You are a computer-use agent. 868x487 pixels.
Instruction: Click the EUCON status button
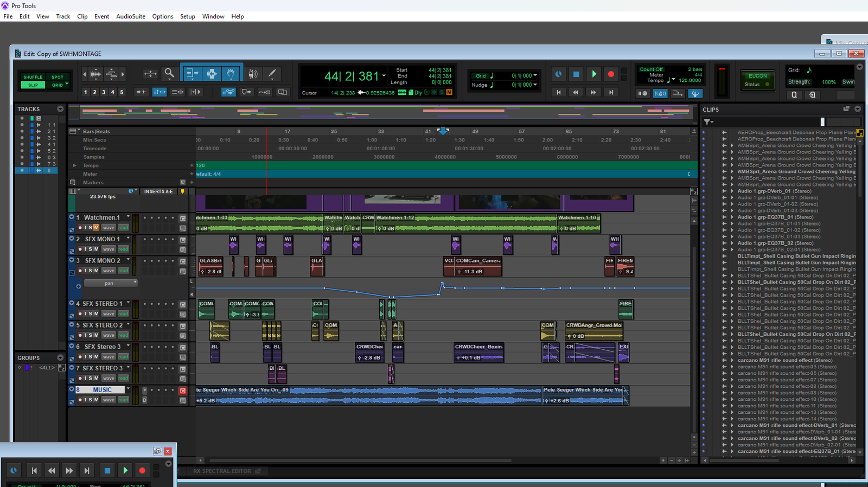[x=758, y=80]
